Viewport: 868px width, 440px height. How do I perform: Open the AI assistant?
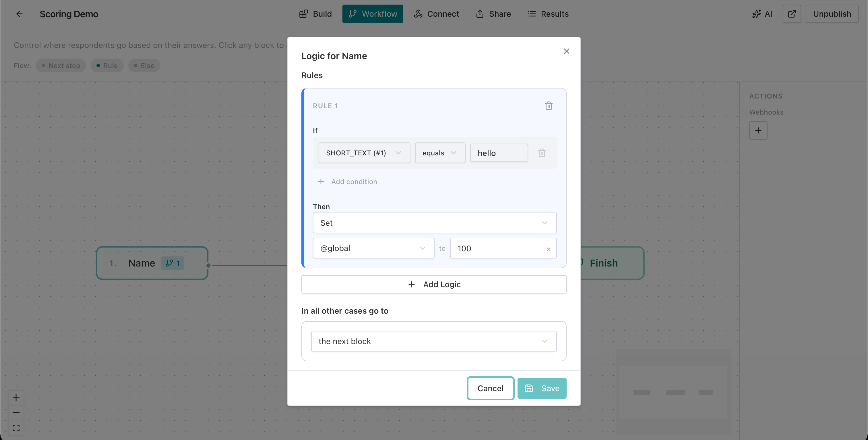point(762,14)
